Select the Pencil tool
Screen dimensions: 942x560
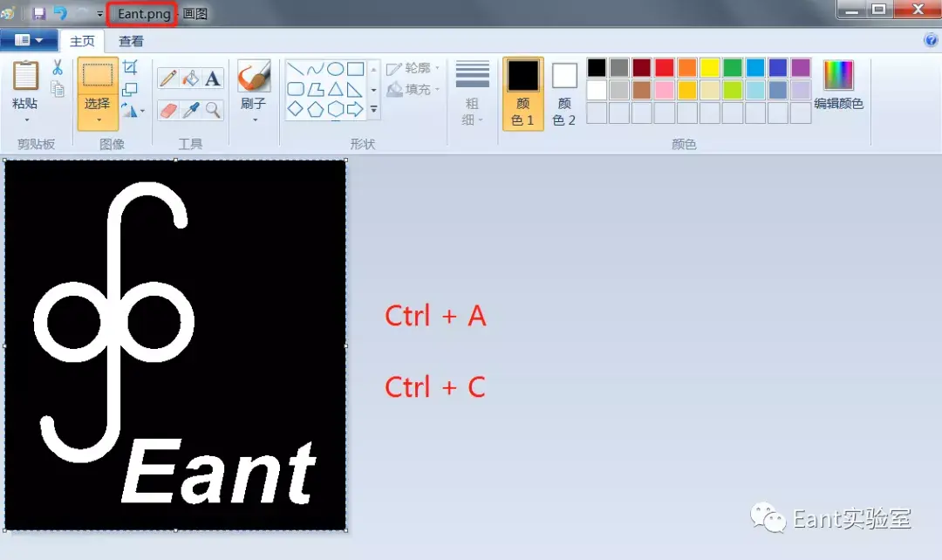[168, 79]
